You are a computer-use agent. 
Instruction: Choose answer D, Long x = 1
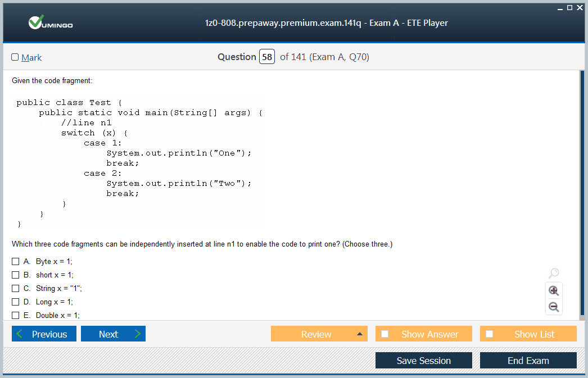(x=16, y=302)
